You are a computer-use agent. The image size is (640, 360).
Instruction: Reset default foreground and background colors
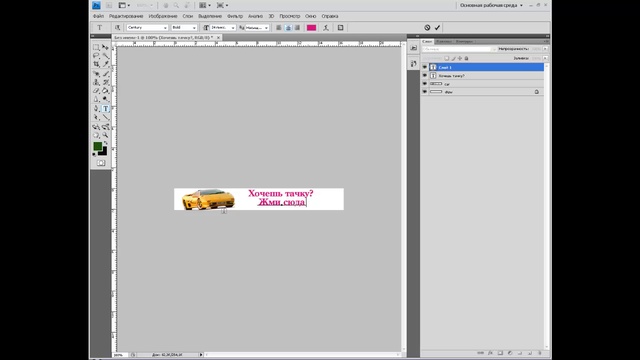(x=94, y=154)
